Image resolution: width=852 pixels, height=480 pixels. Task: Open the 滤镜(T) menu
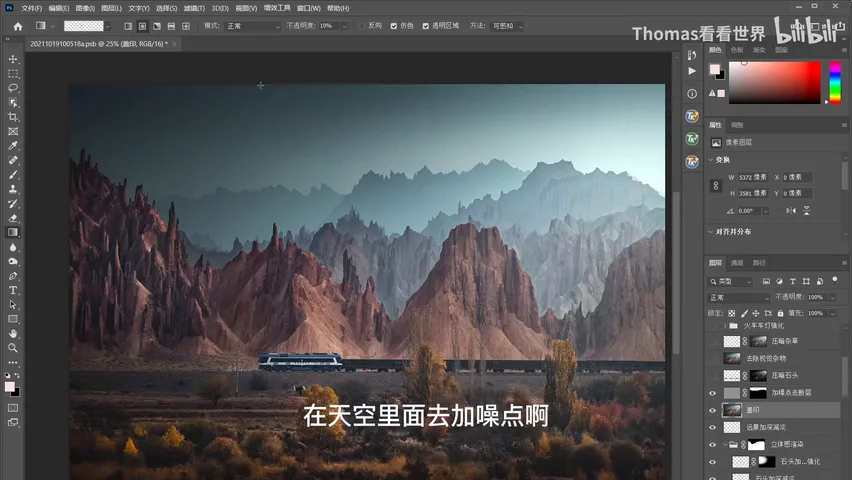(x=194, y=8)
